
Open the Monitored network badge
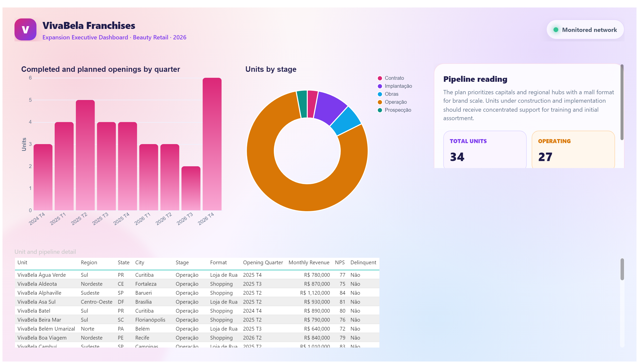[585, 30]
